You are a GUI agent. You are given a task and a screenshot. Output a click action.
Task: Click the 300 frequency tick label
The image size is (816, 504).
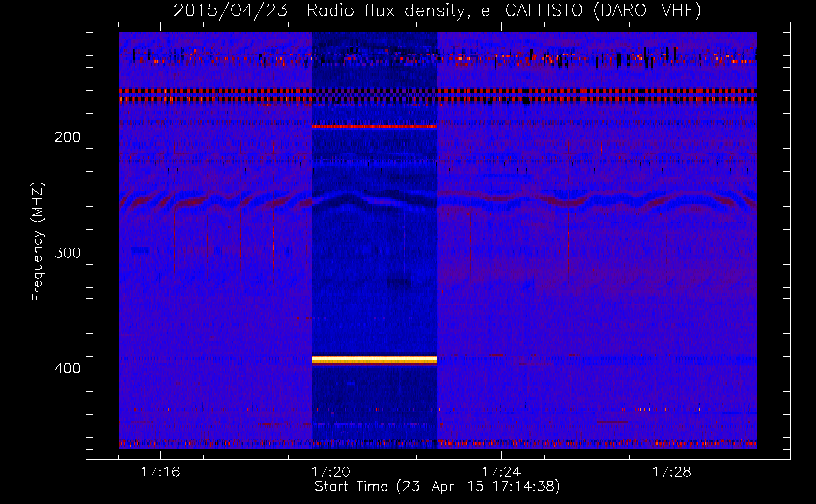click(x=68, y=253)
